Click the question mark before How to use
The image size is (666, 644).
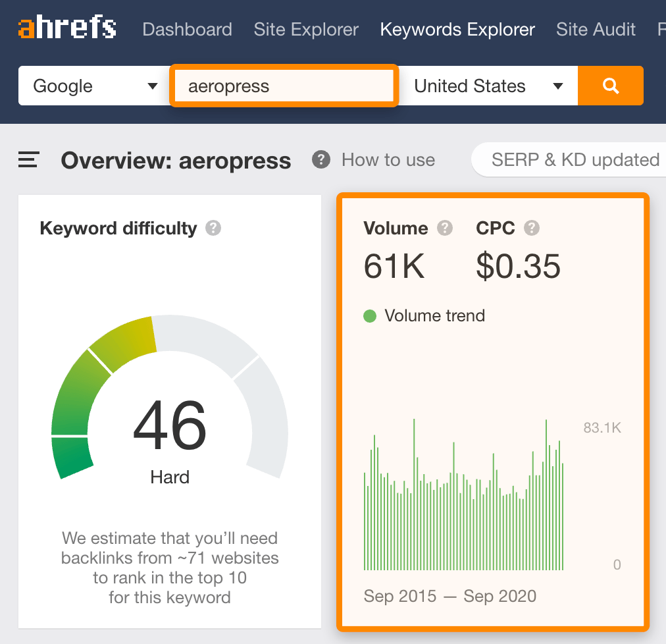coord(320,159)
